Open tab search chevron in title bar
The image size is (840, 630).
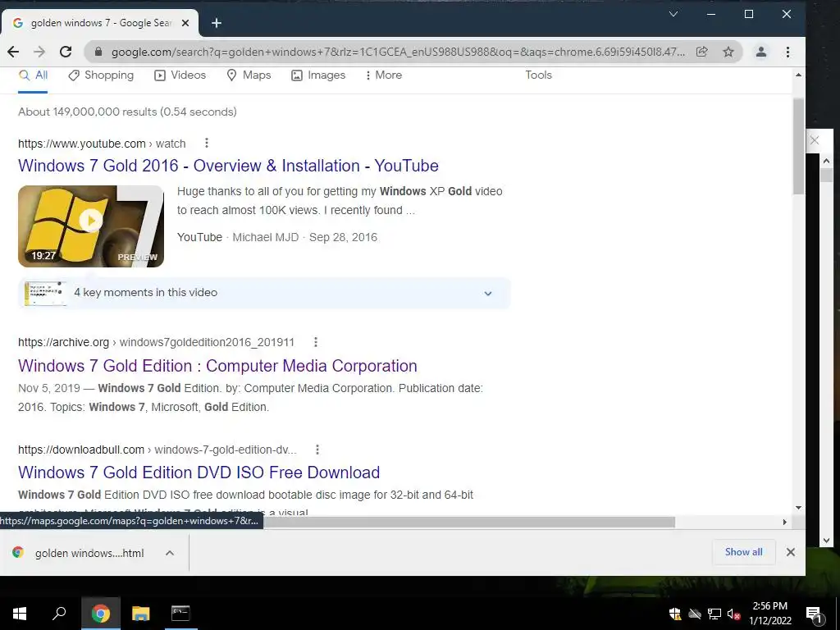coord(673,14)
